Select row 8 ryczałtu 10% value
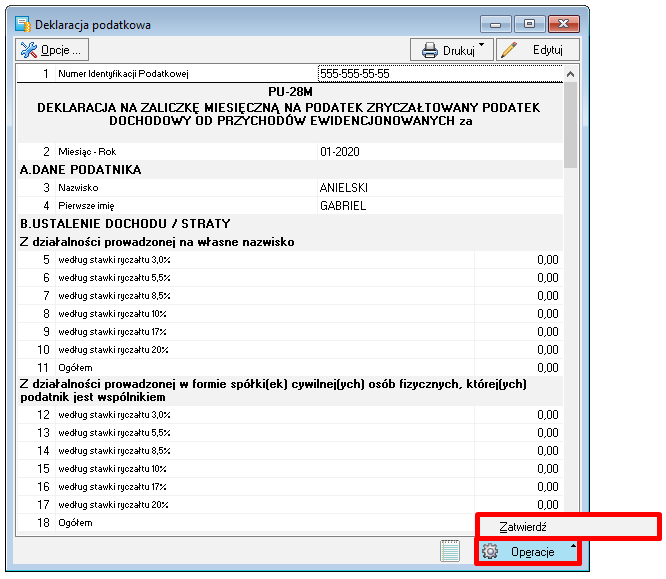The image size is (666, 579). [519, 314]
